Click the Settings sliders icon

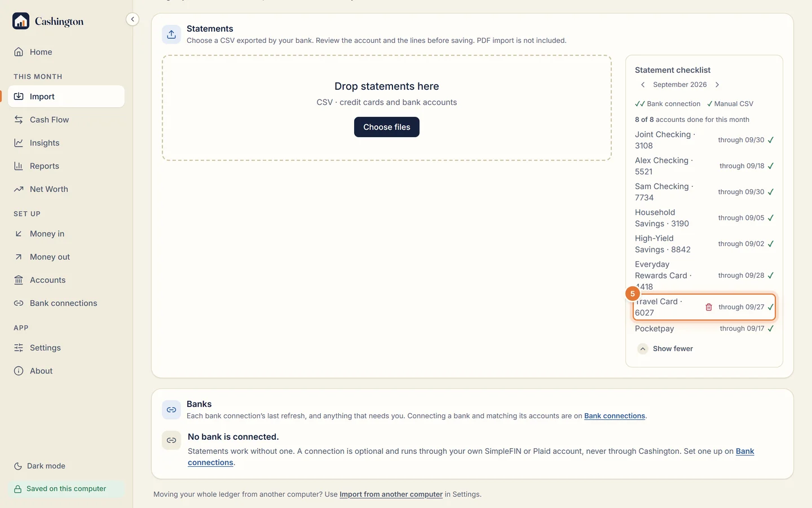(x=19, y=348)
